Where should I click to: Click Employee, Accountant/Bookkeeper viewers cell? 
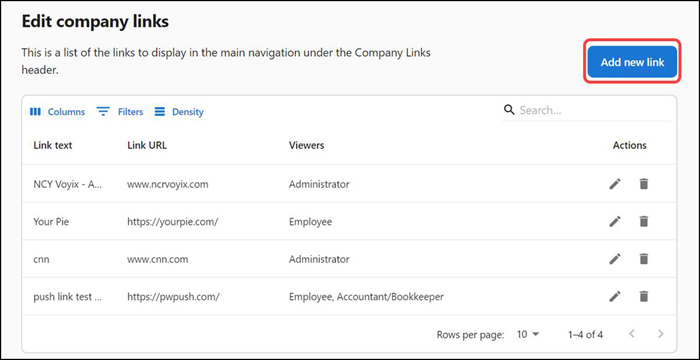click(366, 297)
